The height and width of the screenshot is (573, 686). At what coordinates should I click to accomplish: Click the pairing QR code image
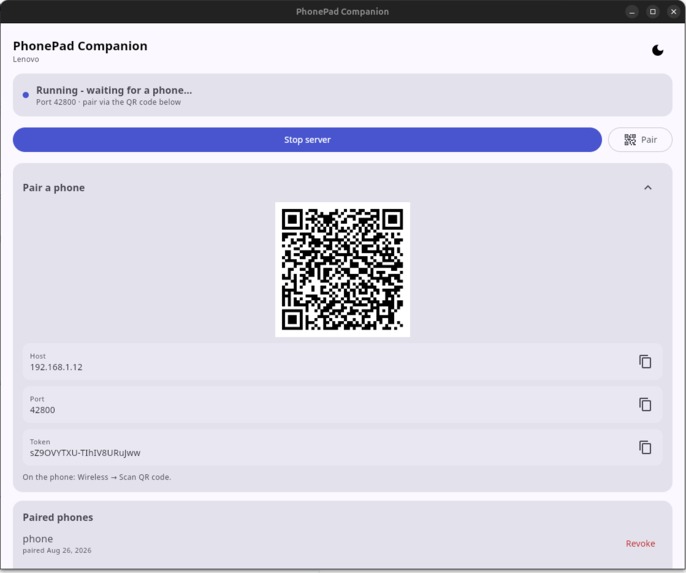342,269
